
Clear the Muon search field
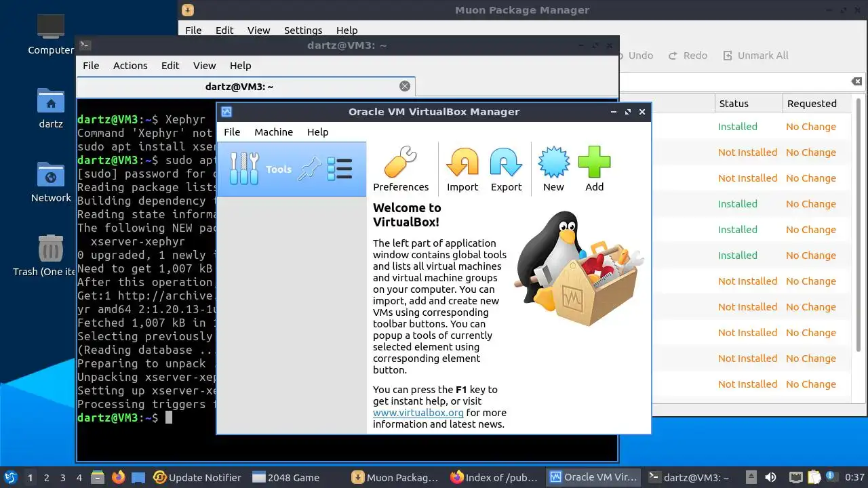pos(856,81)
